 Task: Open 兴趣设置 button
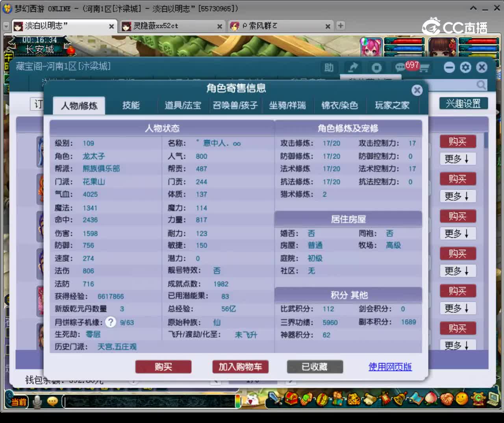click(463, 103)
